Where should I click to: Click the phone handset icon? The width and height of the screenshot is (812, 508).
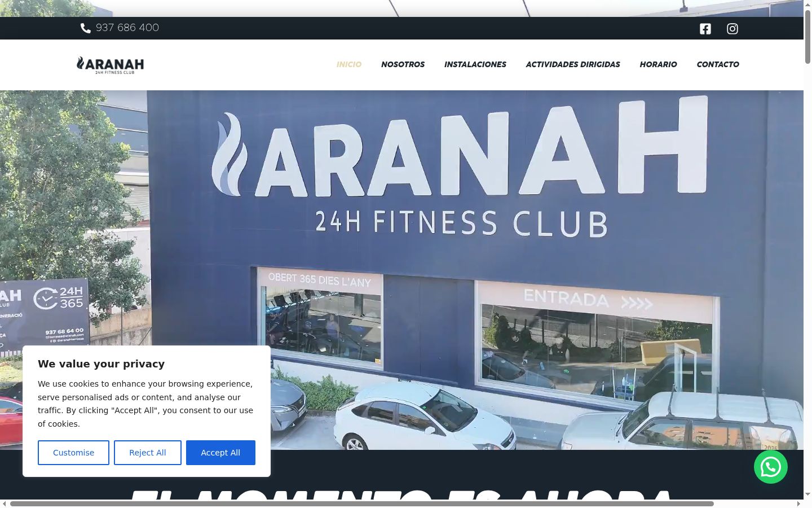pos(86,28)
